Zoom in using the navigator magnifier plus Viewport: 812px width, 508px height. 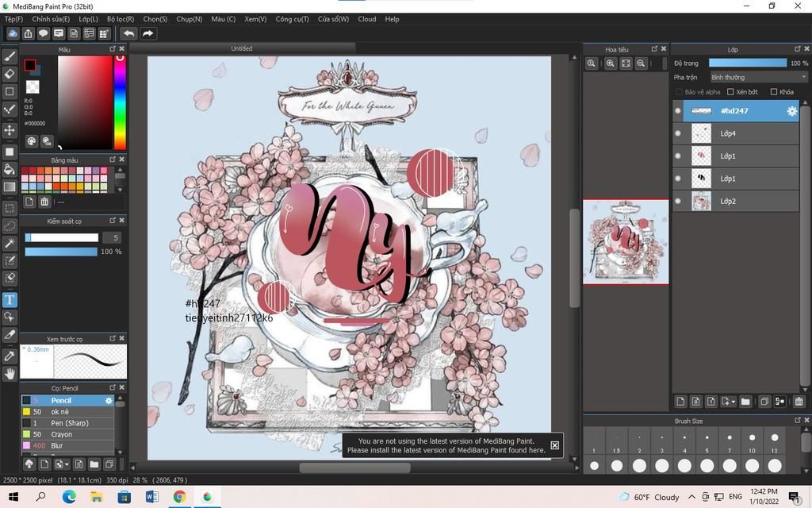pos(611,63)
